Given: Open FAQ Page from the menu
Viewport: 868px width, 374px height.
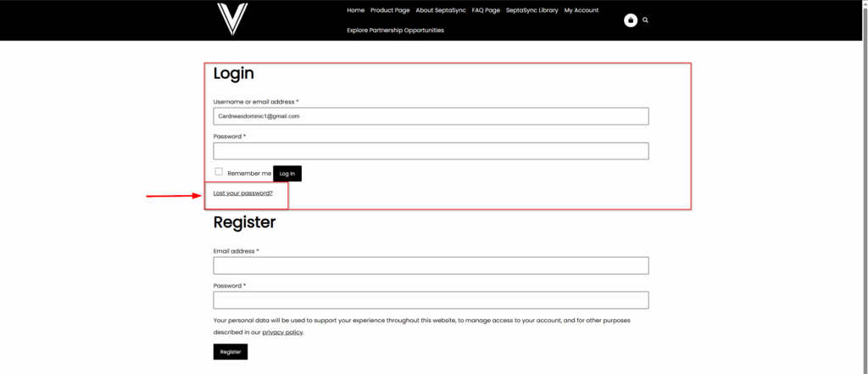Looking at the screenshot, I should (486, 10).
